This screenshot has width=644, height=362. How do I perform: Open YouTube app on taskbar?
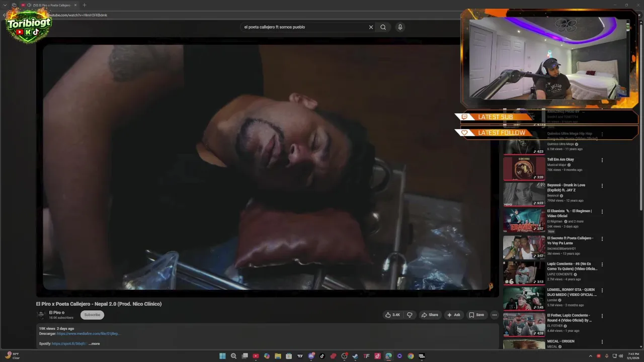pyautogui.click(x=256, y=356)
